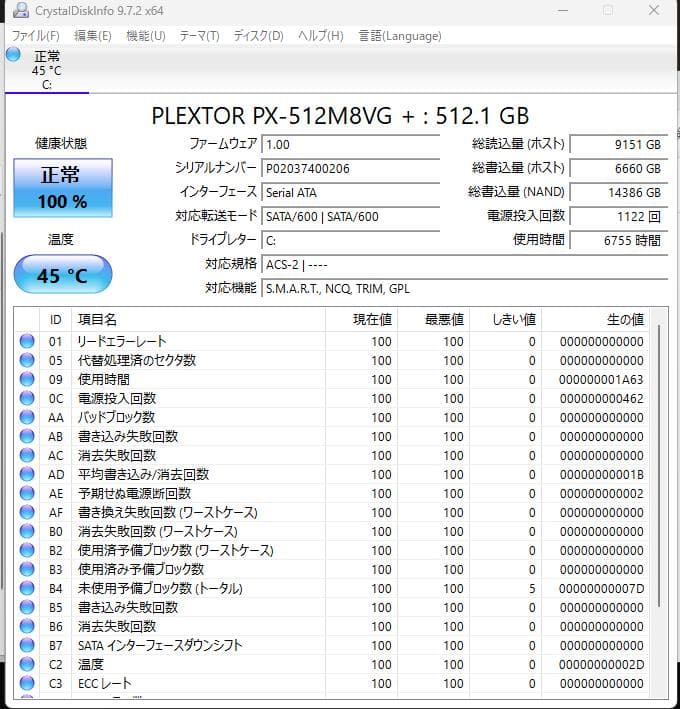Image resolution: width=680 pixels, height=709 pixels.
Task: Click status icon of row AE 予期せぬ電源断回数
Action: pyautogui.click(x=27, y=493)
